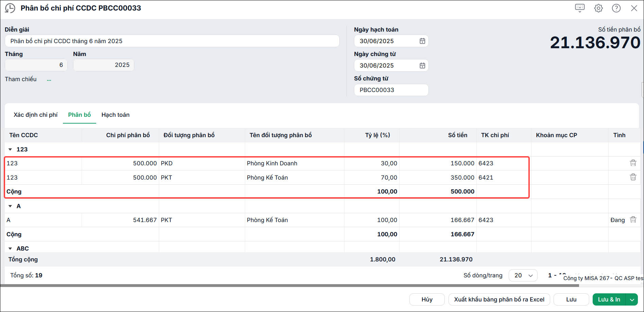
Task: Open the settings gear icon
Action: pyautogui.click(x=598, y=8)
